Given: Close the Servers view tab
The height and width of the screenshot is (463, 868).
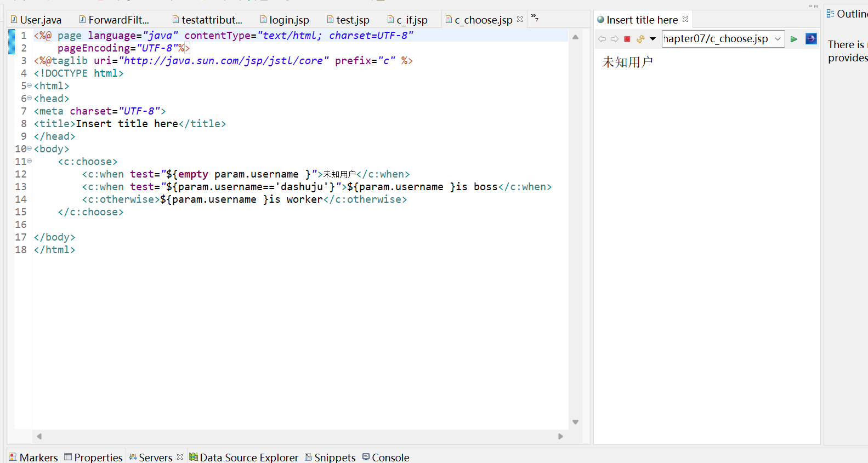Looking at the screenshot, I should click(180, 456).
